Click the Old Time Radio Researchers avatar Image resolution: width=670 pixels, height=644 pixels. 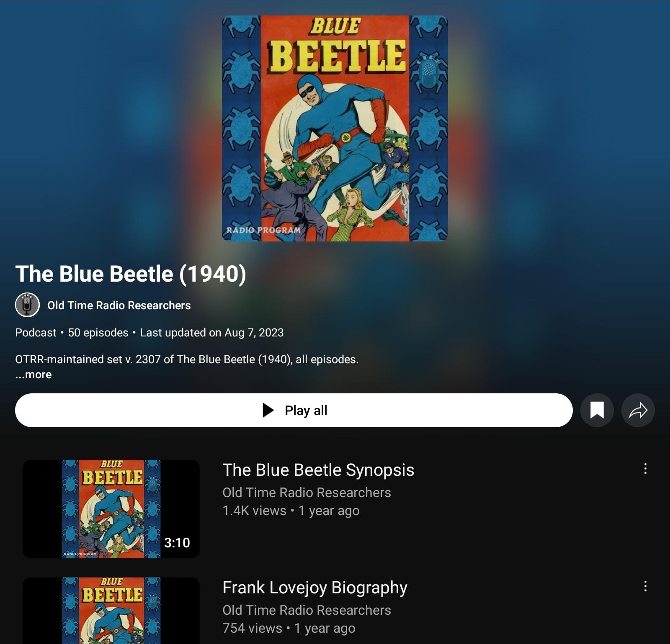(27, 305)
